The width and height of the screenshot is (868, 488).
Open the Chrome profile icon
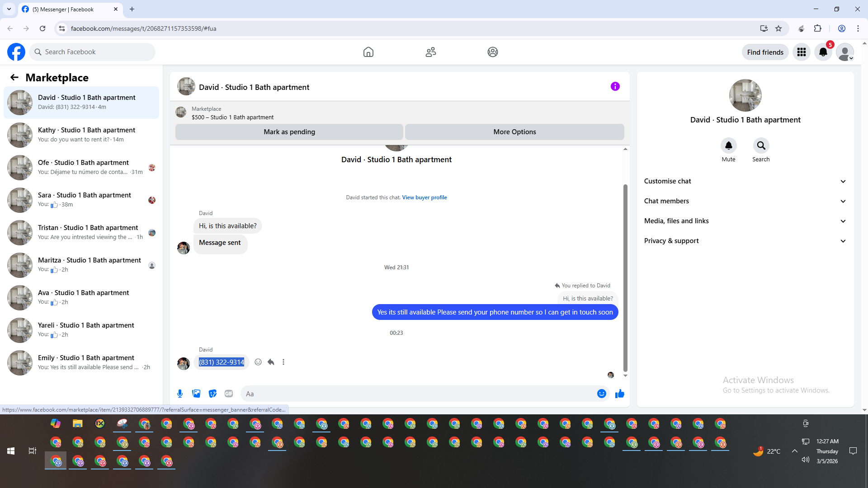(x=842, y=28)
